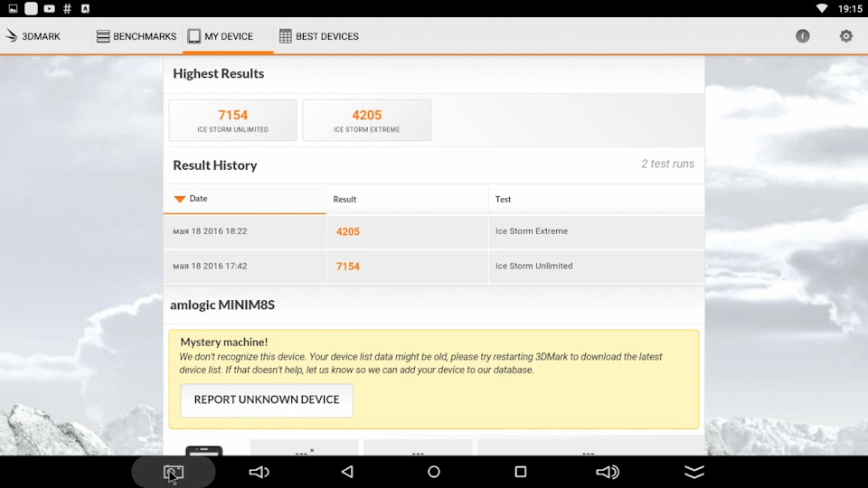Open the 3DMARK home tab

coord(33,36)
